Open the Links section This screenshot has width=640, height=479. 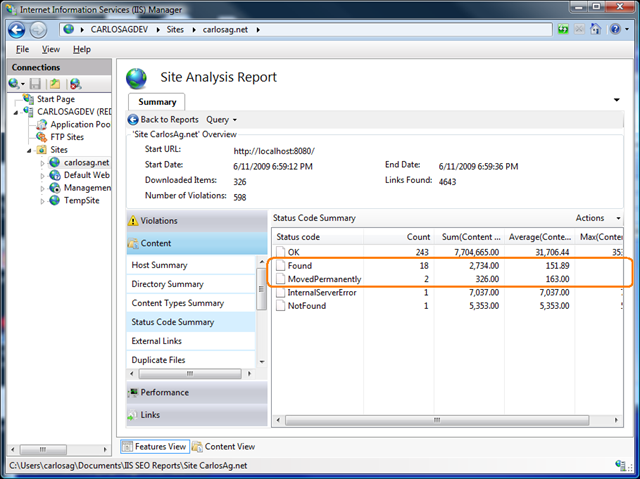tap(197, 415)
